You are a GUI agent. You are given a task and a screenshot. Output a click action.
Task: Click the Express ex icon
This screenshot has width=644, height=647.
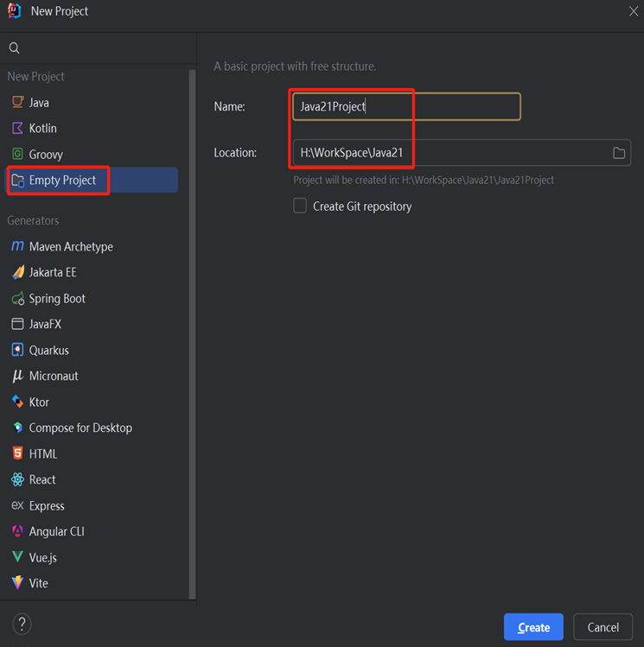(17, 505)
